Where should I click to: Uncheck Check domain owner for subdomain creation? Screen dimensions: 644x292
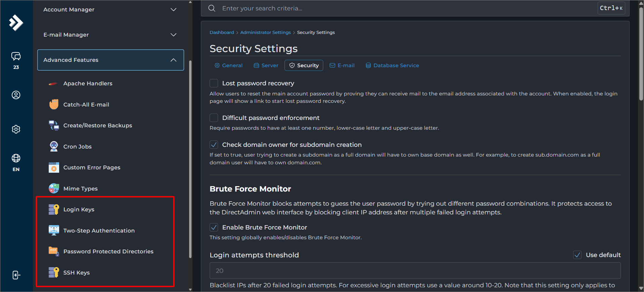click(x=214, y=144)
